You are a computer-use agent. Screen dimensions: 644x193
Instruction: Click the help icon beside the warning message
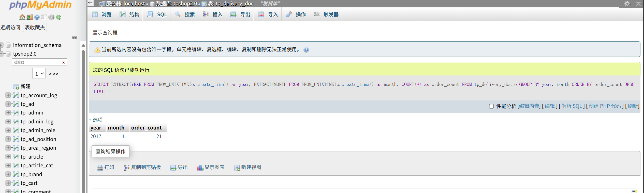[306, 50]
